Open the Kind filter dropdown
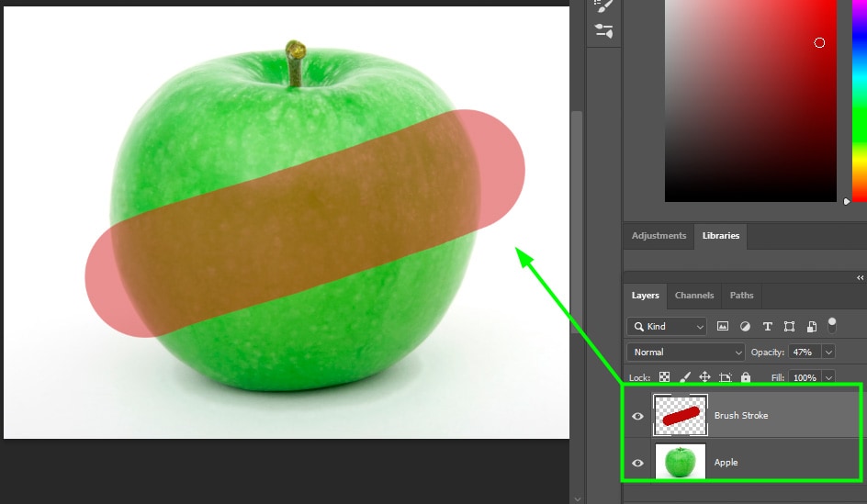 click(667, 327)
